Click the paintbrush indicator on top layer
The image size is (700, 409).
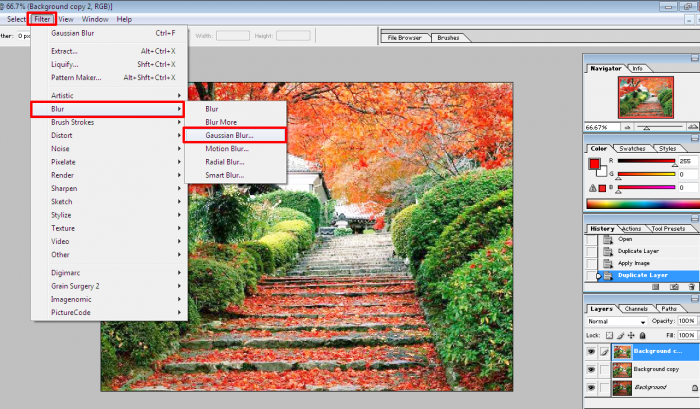(x=604, y=352)
